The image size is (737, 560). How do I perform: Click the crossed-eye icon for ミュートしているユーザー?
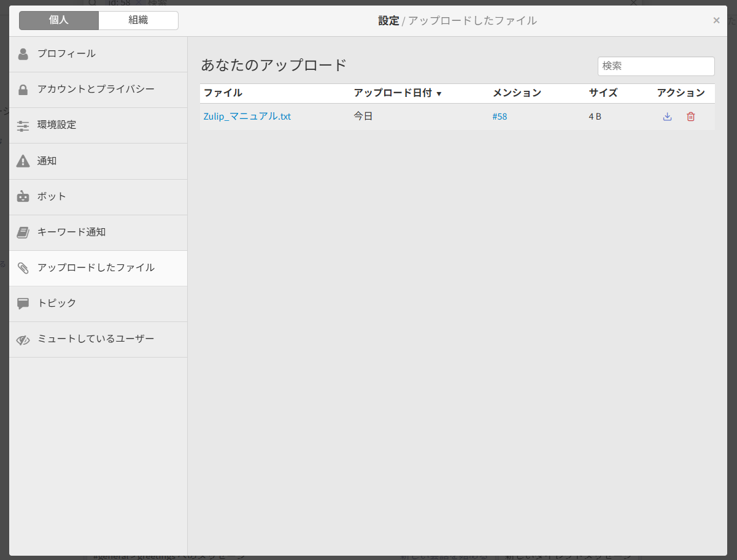(x=23, y=339)
